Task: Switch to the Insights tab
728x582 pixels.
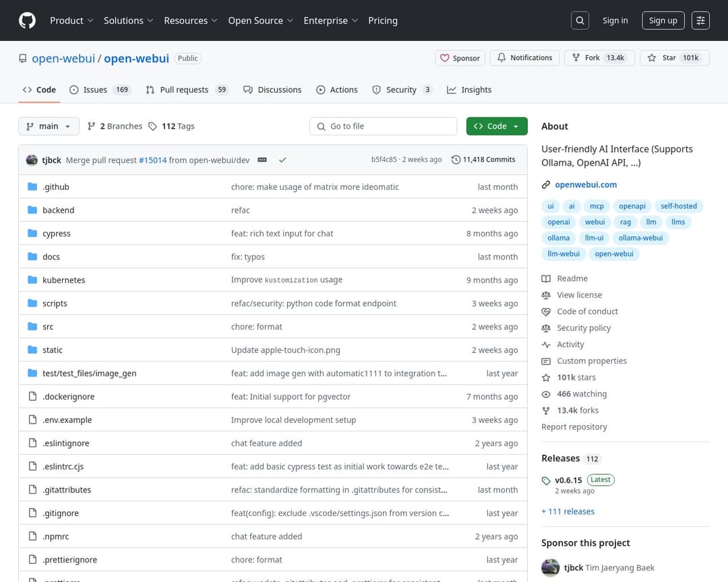Action: pyautogui.click(x=469, y=90)
